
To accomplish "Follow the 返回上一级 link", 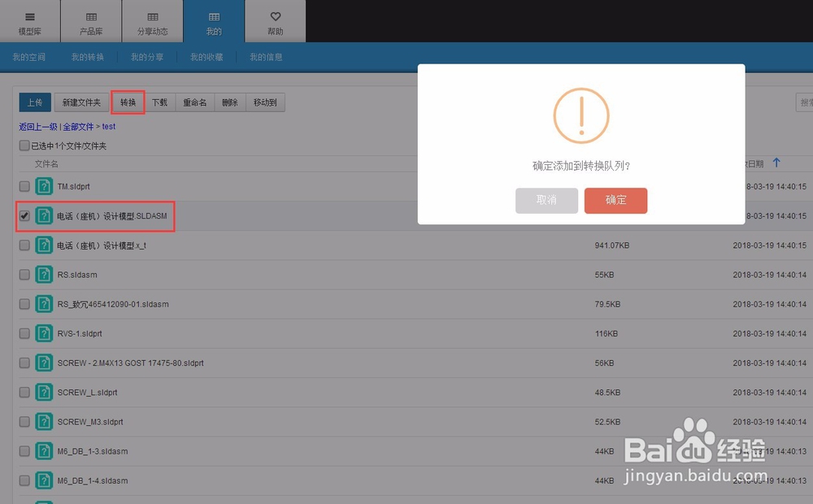I will (x=38, y=127).
